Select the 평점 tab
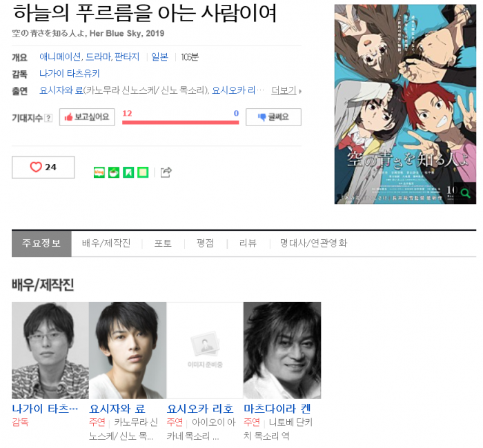The height and width of the screenshot is (448, 483). click(x=205, y=243)
